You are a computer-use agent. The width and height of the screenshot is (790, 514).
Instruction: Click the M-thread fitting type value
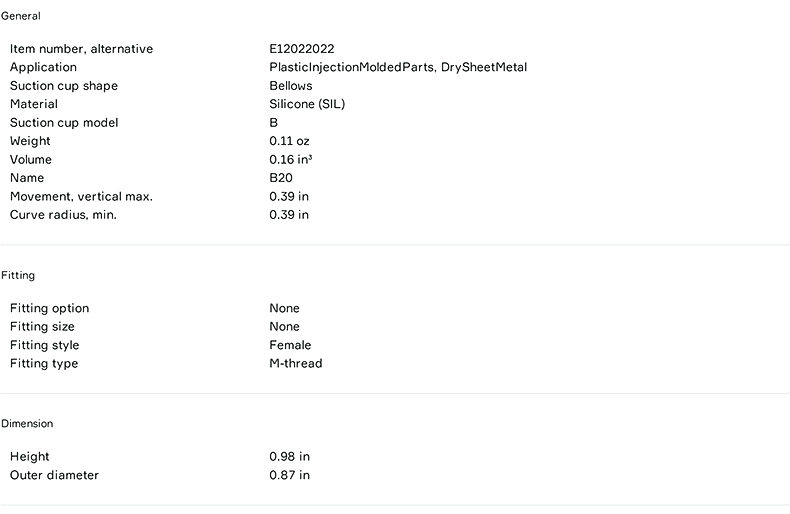click(296, 364)
